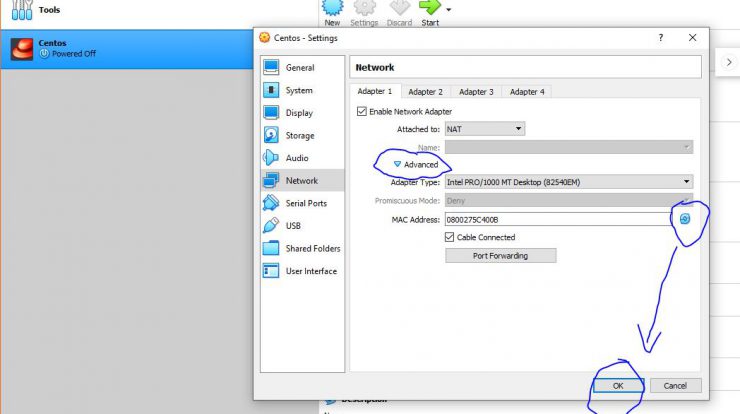Open the Storage settings category
The height and width of the screenshot is (414, 740).
tap(302, 135)
